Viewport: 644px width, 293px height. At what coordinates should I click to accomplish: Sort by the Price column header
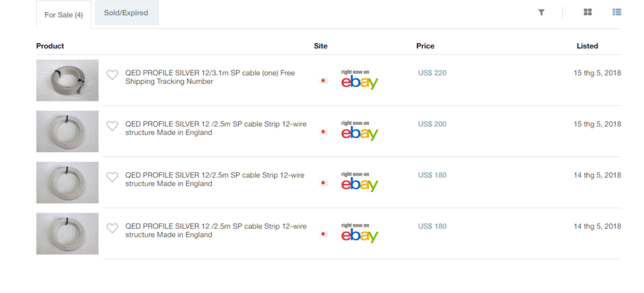[x=425, y=46]
